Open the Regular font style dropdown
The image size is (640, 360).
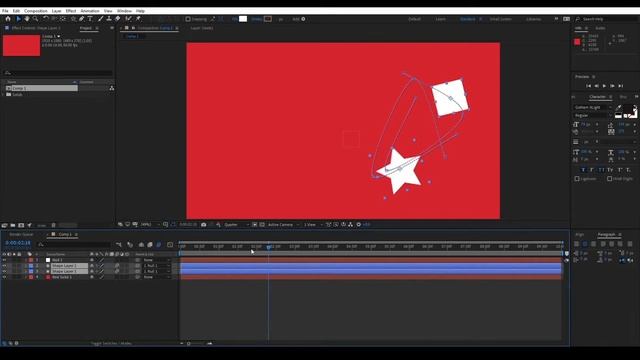pos(593,116)
